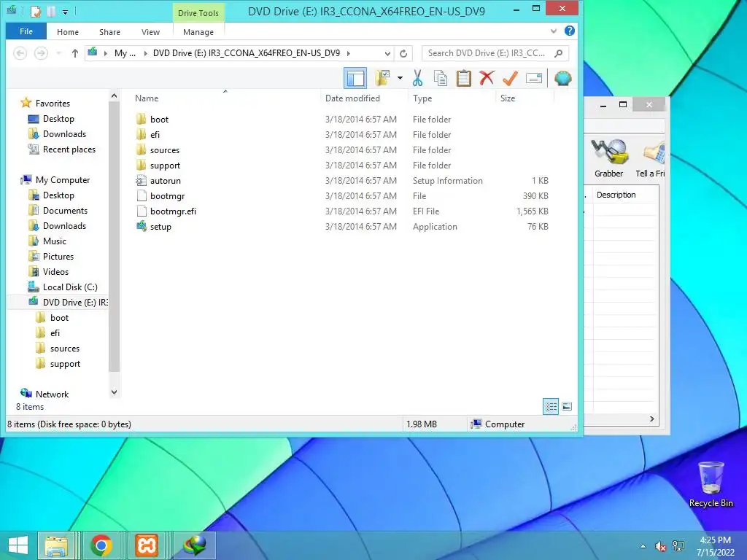Click the New folder quick access icon

coord(51,10)
